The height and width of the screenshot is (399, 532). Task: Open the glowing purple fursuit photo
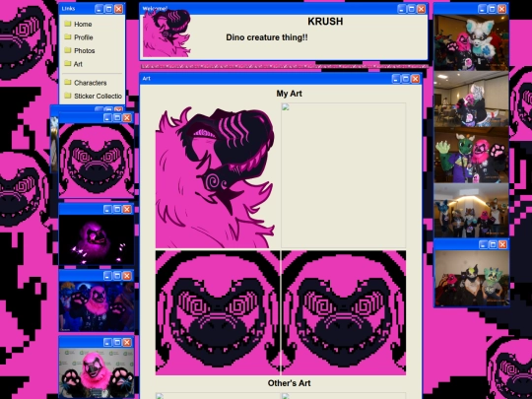[97, 239]
